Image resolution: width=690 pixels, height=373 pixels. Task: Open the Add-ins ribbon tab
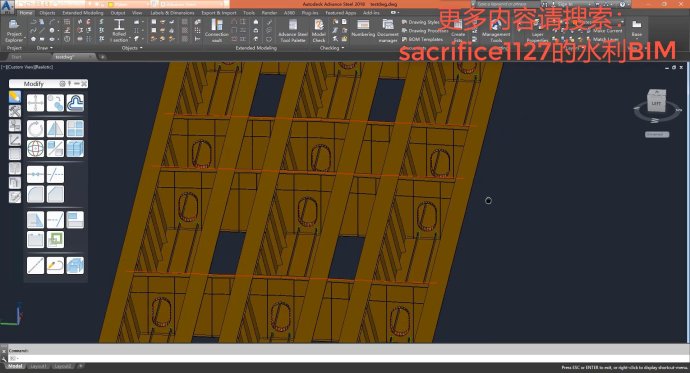pos(371,13)
